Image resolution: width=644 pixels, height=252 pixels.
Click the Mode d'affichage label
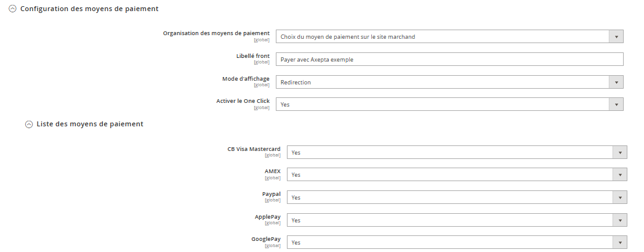[x=246, y=79]
